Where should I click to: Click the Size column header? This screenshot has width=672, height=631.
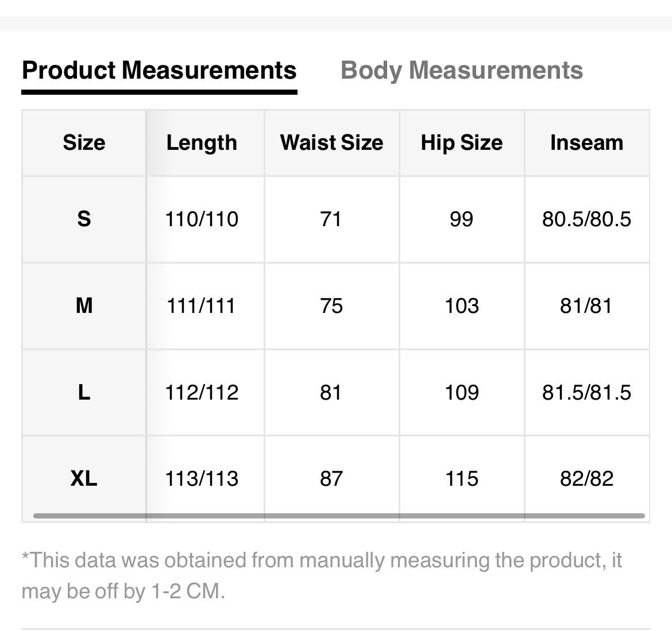click(x=84, y=142)
